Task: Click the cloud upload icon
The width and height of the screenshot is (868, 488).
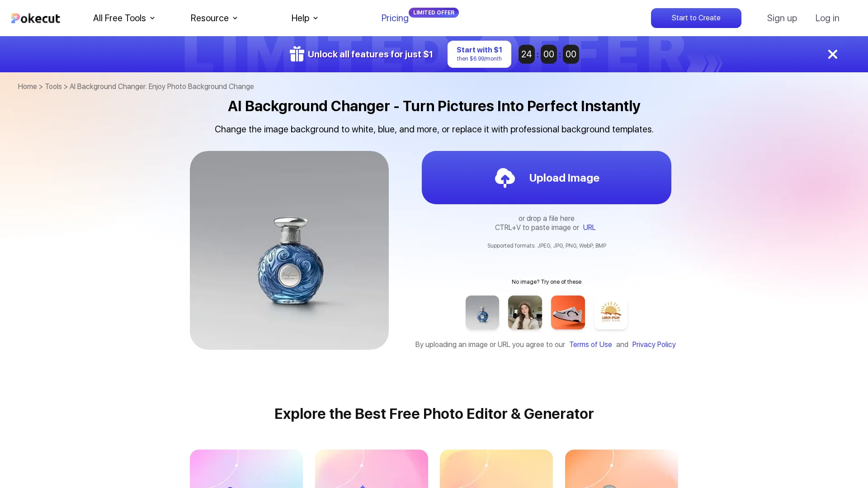Action: click(505, 178)
